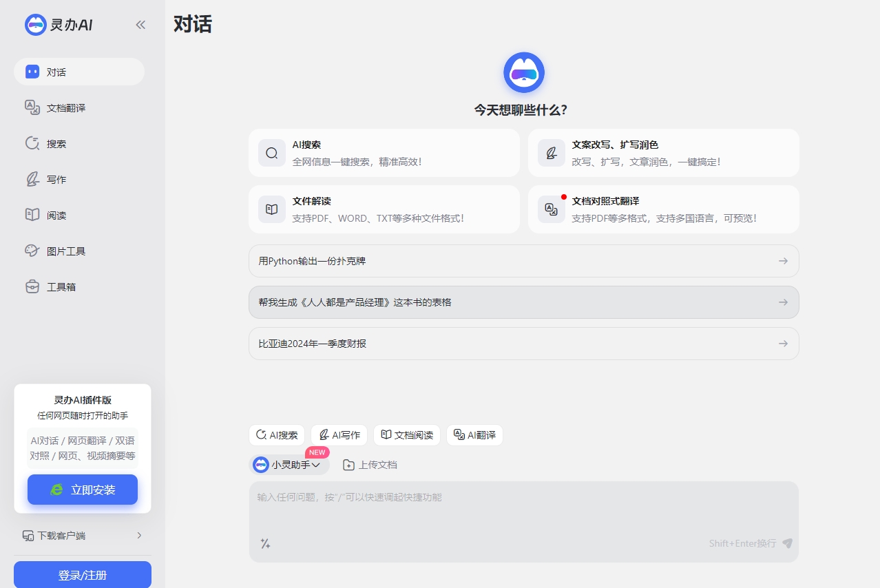Select the 图片工具 image tools icon
Image resolution: width=880 pixels, height=588 pixels.
tap(32, 251)
